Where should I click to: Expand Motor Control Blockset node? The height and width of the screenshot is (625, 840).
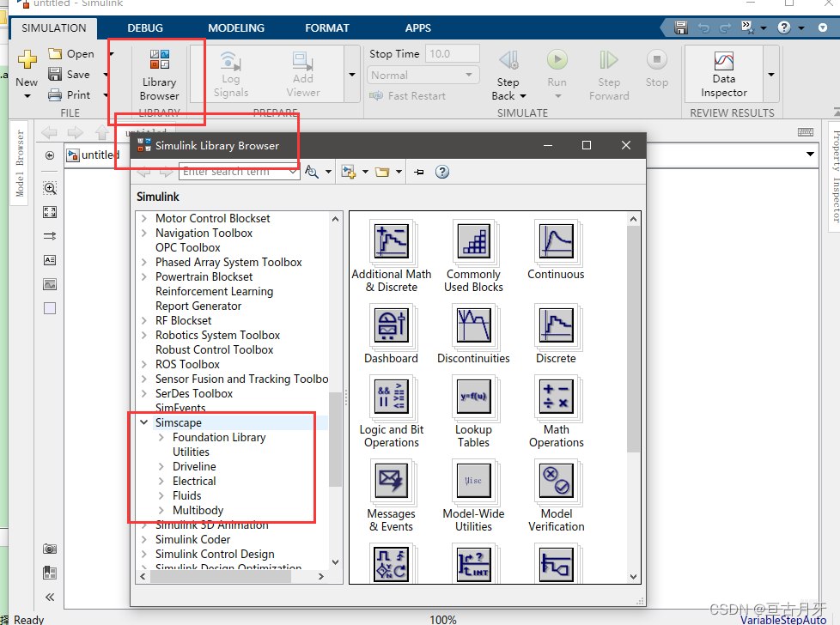pyautogui.click(x=144, y=219)
